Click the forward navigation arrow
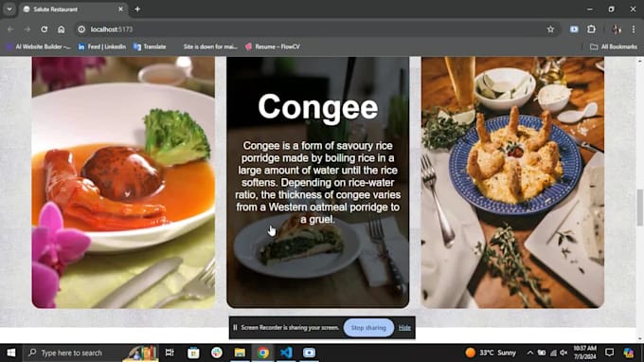Viewport: 644px width, 362px height. [x=27, y=29]
